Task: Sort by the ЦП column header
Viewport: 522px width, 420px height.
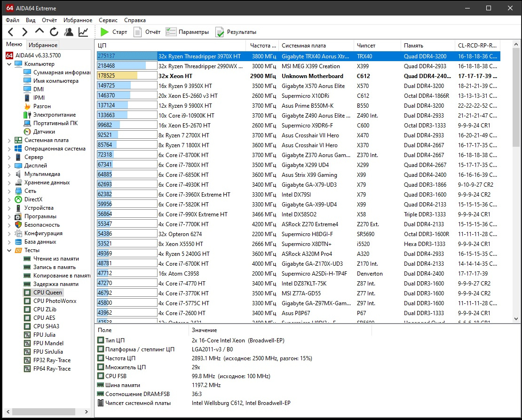Action: click(170, 46)
